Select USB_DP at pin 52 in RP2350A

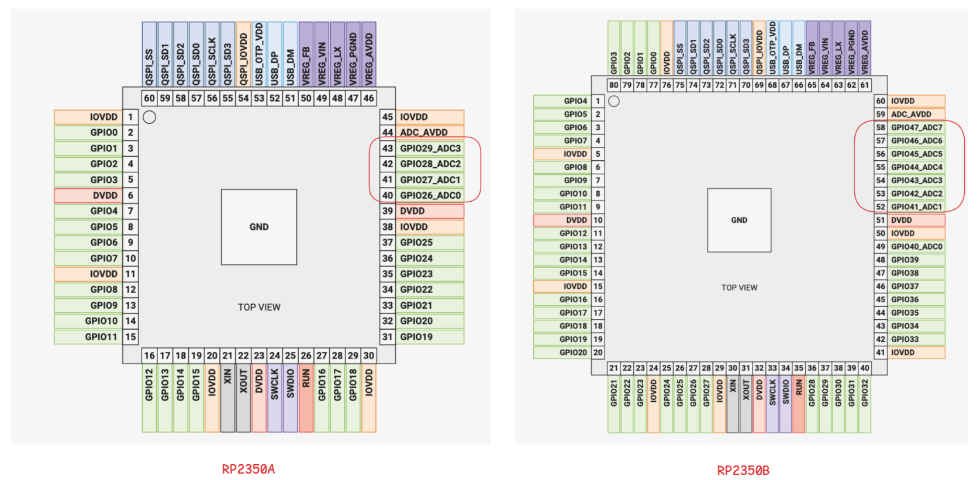275,54
